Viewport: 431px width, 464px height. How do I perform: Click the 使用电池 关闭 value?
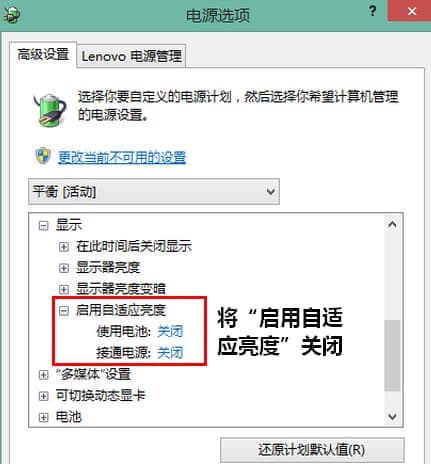point(170,331)
